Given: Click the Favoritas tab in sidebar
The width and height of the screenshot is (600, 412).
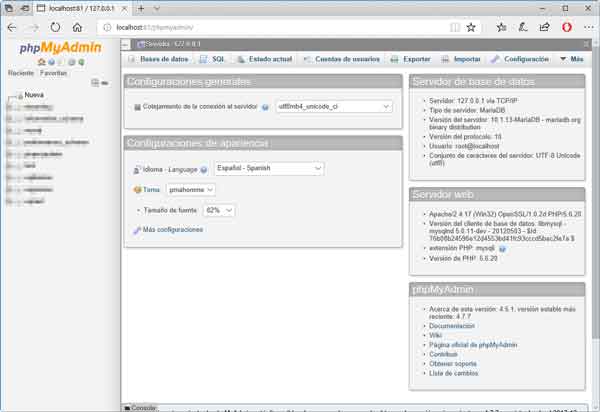Looking at the screenshot, I should pos(54,73).
